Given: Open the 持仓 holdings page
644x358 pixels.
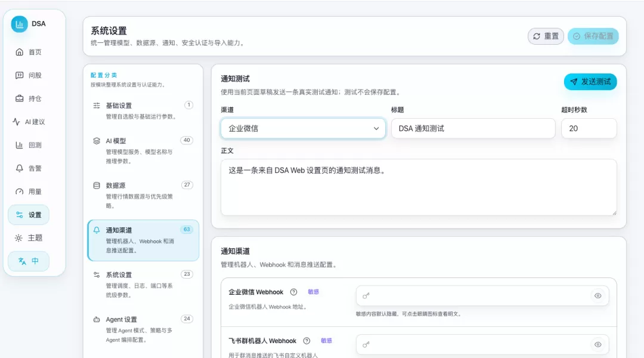Looking at the screenshot, I should coord(29,98).
